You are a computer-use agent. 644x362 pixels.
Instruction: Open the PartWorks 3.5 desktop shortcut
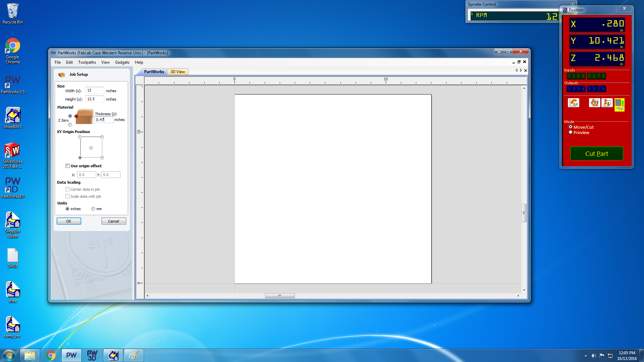click(x=13, y=84)
